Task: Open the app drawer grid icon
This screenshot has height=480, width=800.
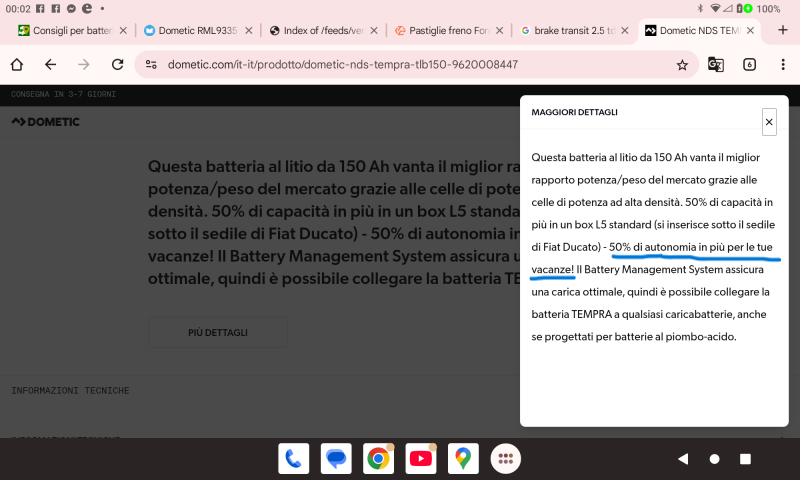Action: pos(505,459)
